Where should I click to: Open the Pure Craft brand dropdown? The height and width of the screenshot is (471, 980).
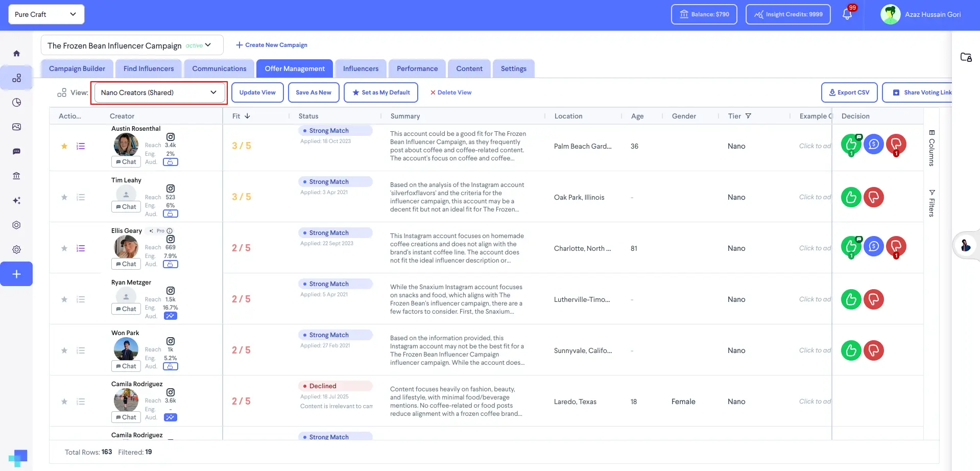[46, 14]
